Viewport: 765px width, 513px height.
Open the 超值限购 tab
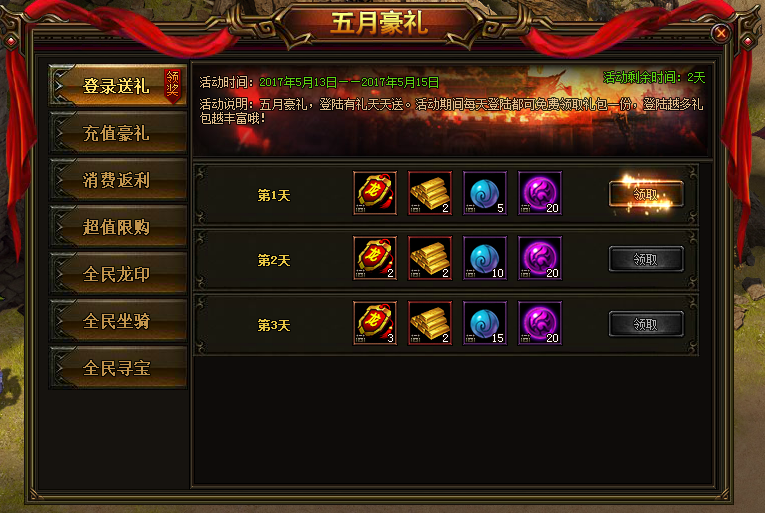coord(118,226)
